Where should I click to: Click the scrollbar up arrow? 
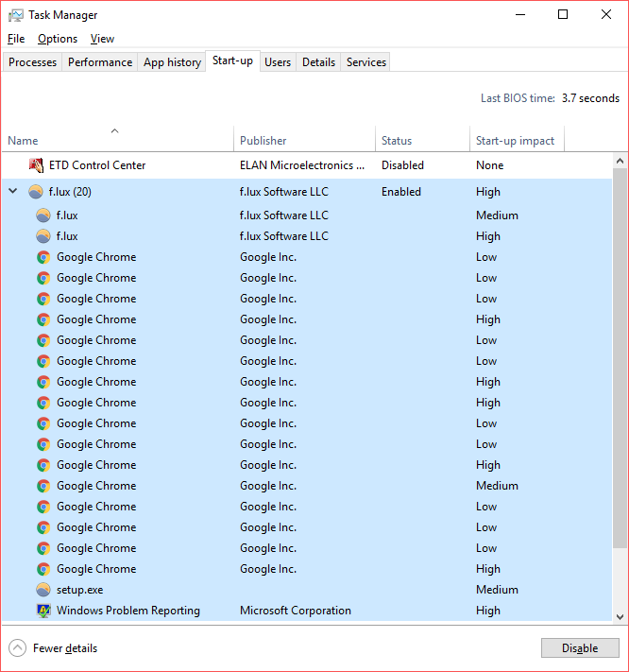(x=620, y=161)
